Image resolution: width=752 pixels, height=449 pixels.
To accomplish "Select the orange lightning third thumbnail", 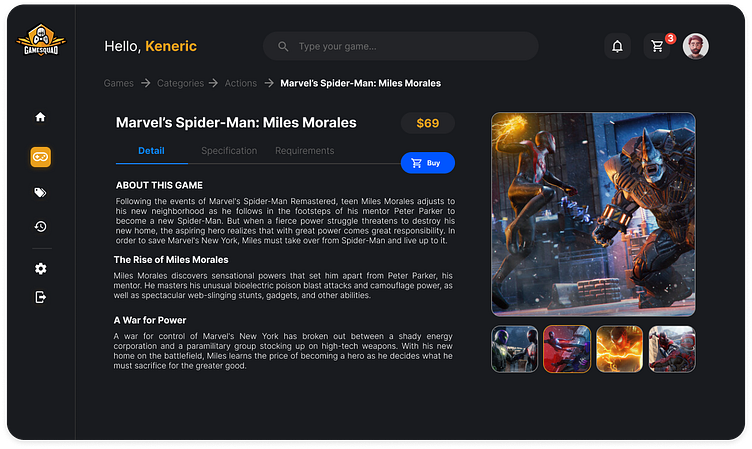I will tap(619, 349).
